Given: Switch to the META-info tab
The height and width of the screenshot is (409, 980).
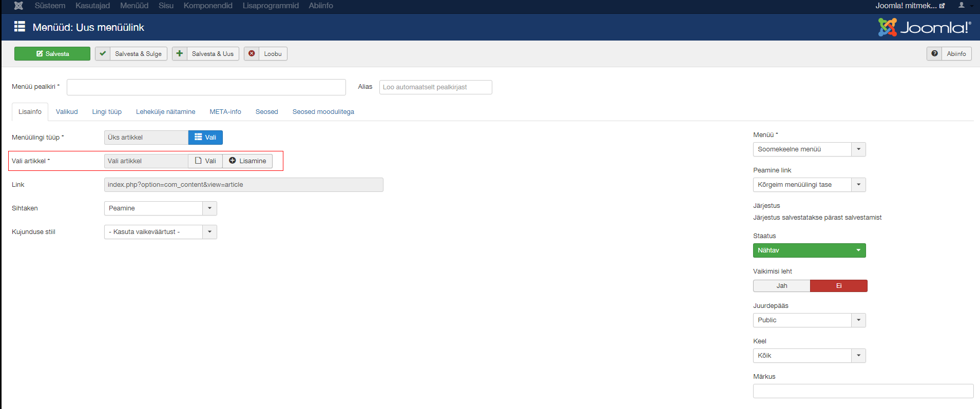Looking at the screenshot, I should [x=225, y=112].
